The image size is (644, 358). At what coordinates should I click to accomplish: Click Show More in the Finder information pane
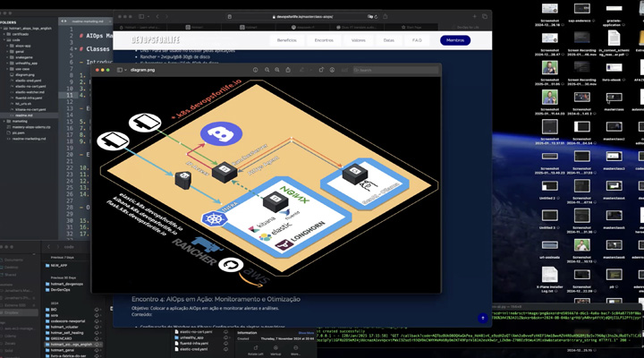pyautogui.click(x=306, y=333)
